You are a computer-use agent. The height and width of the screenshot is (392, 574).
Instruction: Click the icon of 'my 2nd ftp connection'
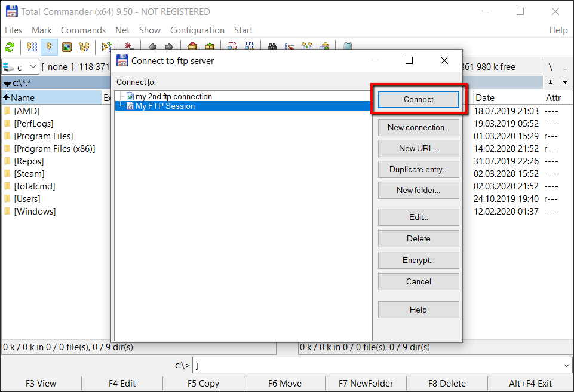coord(130,96)
